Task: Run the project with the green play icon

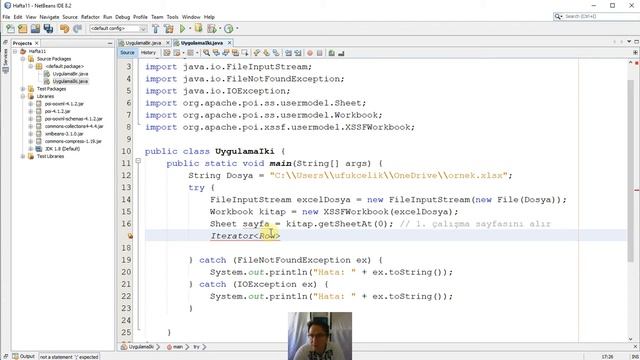Action: tap(182, 29)
